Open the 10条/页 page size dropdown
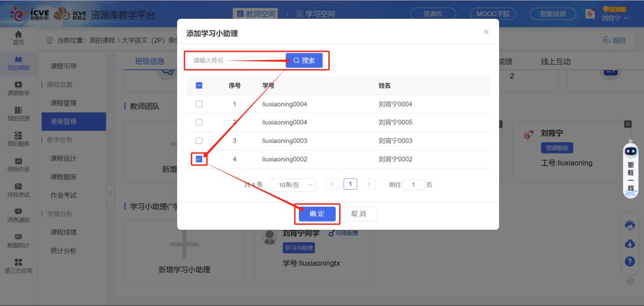The height and width of the screenshot is (306, 644). (293, 185)
